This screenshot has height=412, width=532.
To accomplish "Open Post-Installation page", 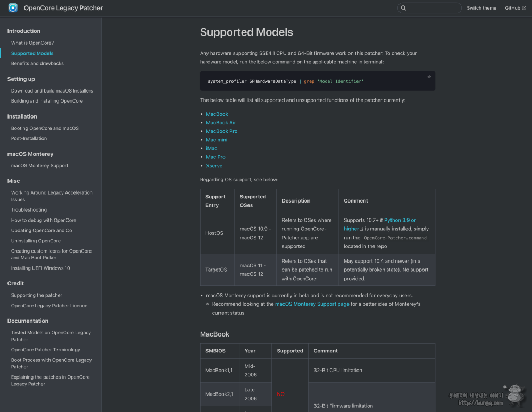I will click(29, 138).
